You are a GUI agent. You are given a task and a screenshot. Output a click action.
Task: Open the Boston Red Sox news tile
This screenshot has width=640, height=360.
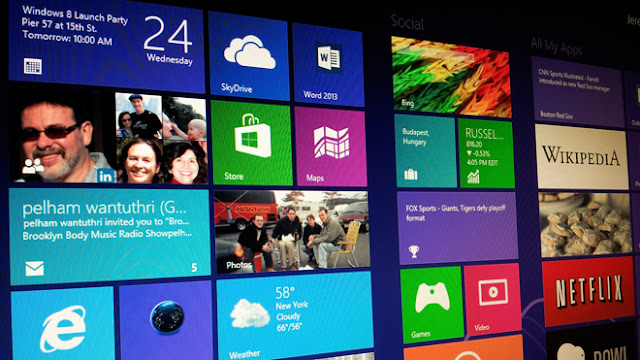tap(578, 92)
